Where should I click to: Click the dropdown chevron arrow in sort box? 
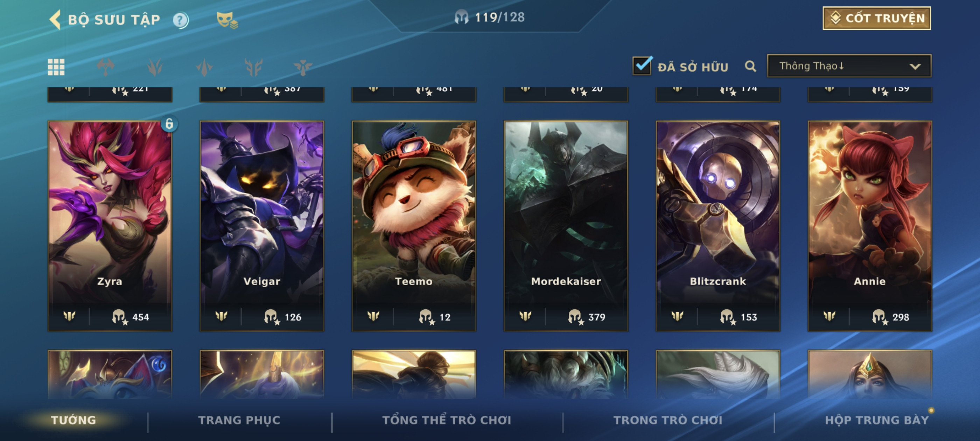click(x=915, y=66)
